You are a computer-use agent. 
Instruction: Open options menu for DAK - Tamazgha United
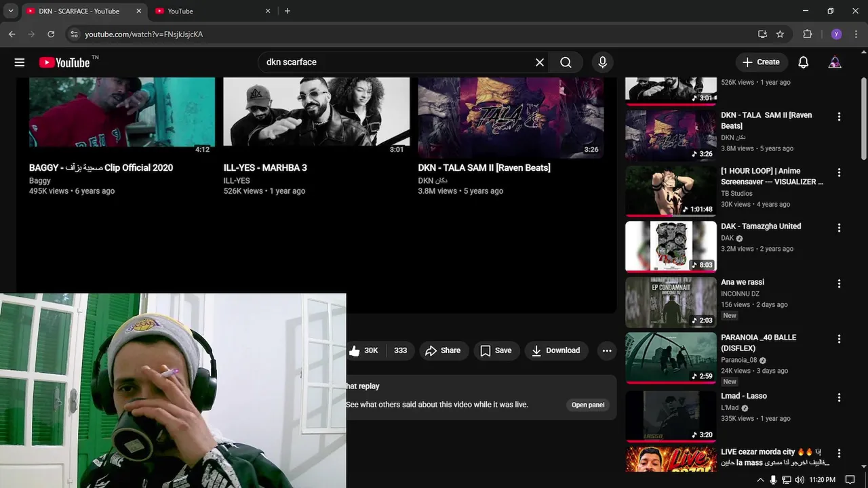839,228
